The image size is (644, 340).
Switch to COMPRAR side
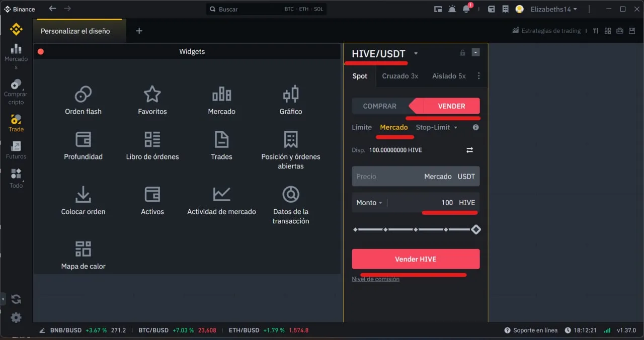click(x=380, y=106)
